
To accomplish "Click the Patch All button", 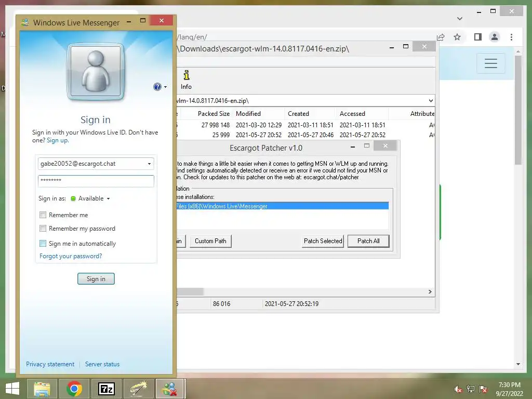I will [x=368, y=241].
